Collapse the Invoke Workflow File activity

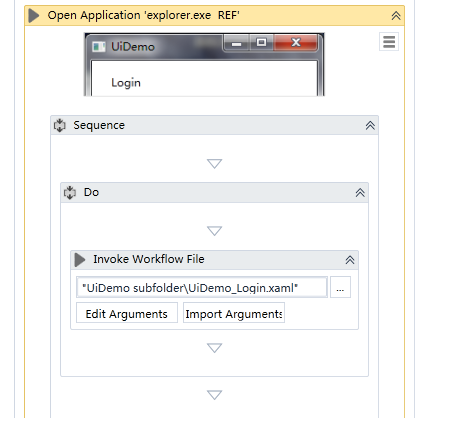pyautogui.click(x=350, y=260)
